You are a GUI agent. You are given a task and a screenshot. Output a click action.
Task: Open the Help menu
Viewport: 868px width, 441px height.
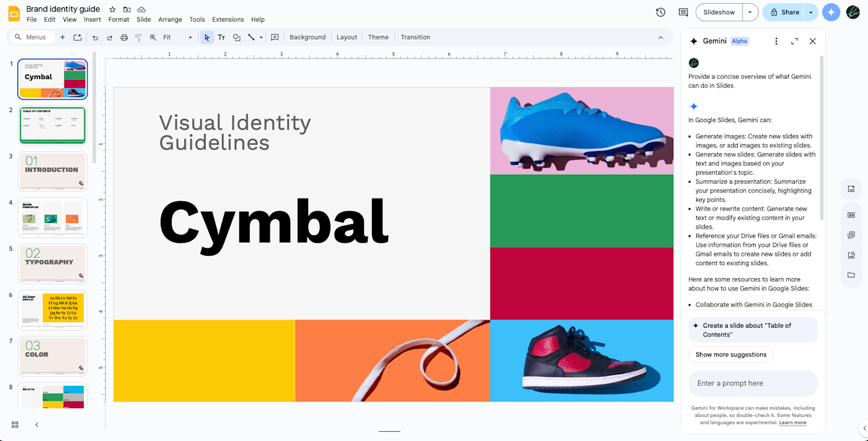(258, 20)
